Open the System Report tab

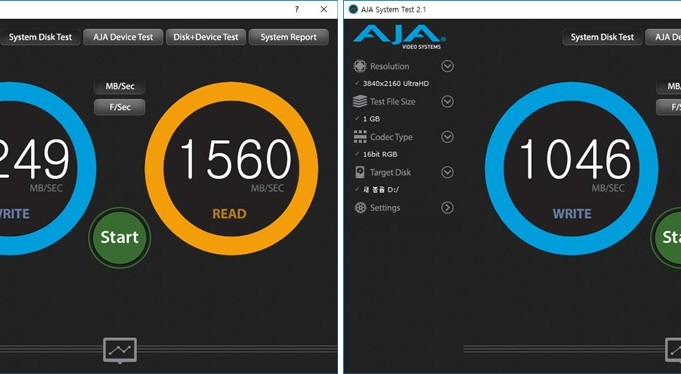click(x=289, y=37)
